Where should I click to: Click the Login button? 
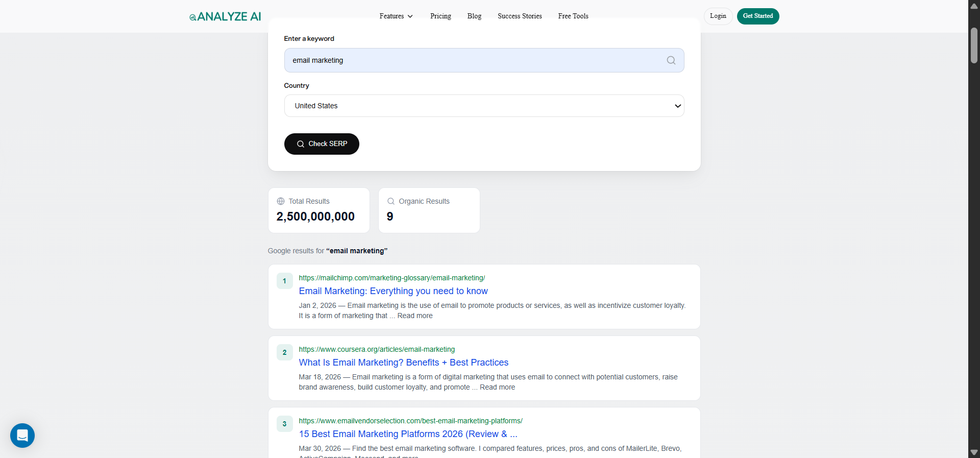718,16
